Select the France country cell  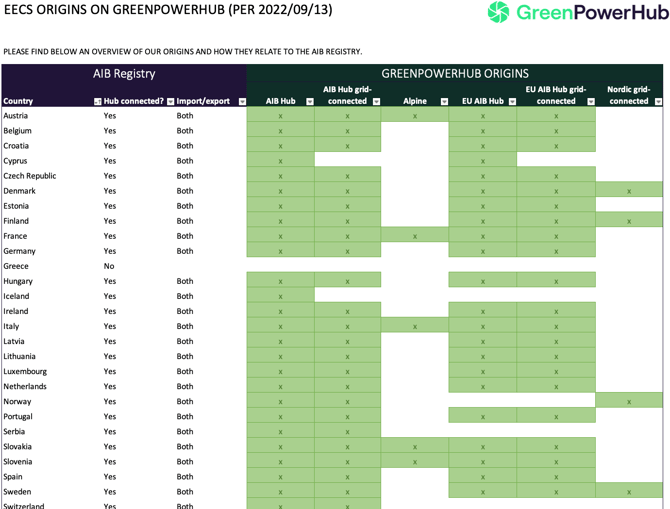point(15,236)
